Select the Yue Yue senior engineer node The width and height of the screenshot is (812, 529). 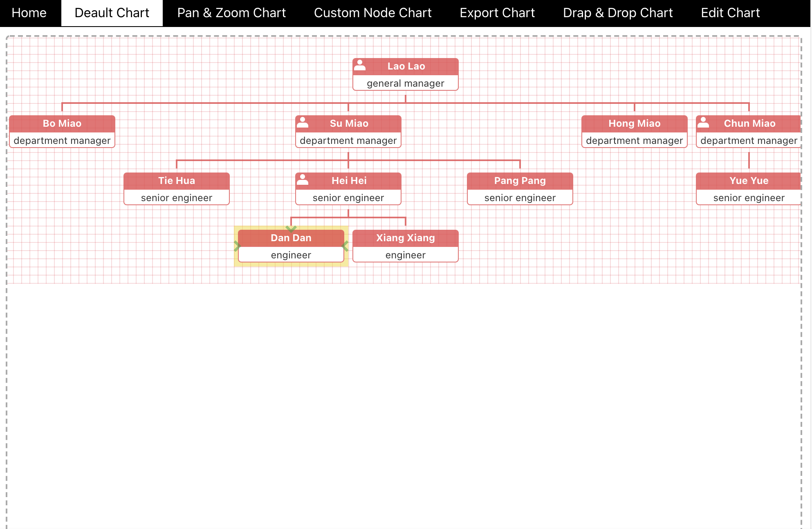pos(748,189)
